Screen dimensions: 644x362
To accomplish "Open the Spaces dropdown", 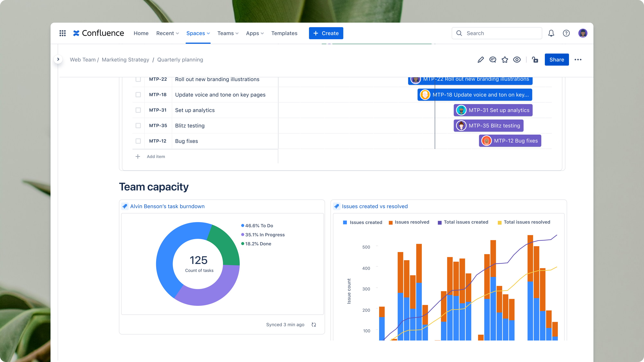I will tap(198, 33).
